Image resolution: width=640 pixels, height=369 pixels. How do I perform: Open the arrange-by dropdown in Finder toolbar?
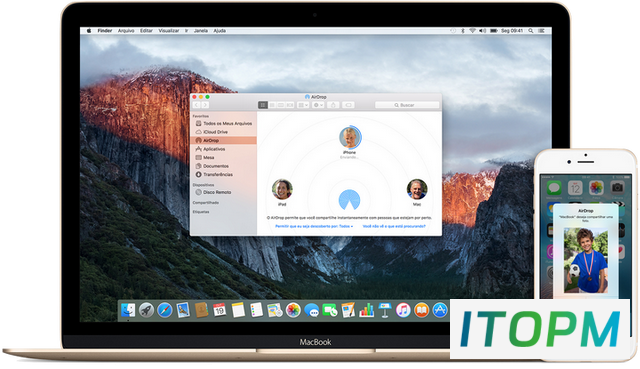(x=303, y=105)
